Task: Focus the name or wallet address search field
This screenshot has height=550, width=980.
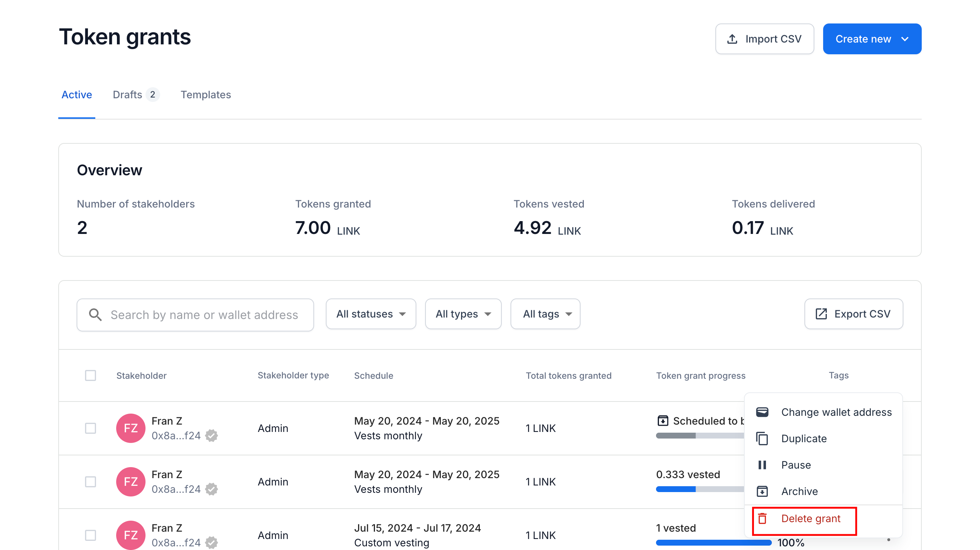Action: (x=195, y=315)
